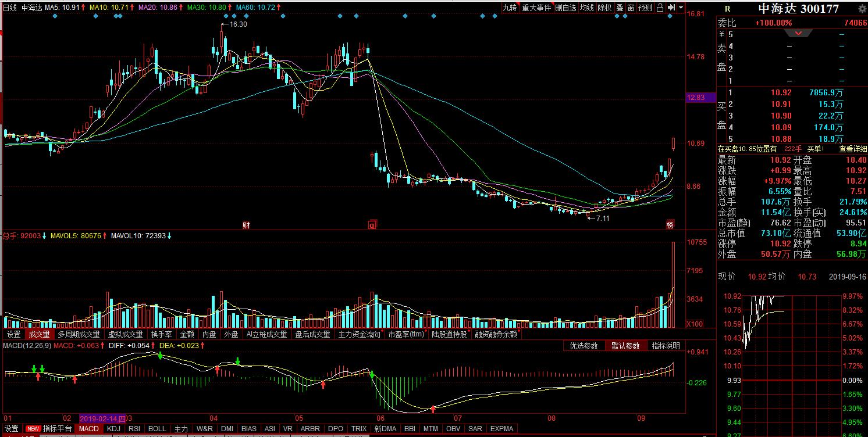Select the RSI indicator tab

click(134, 429)
